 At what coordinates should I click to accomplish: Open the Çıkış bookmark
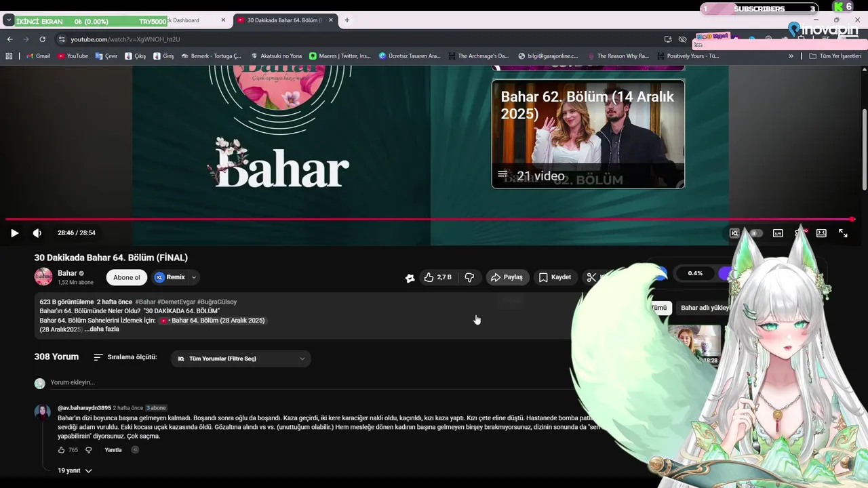tap(136, 56)
